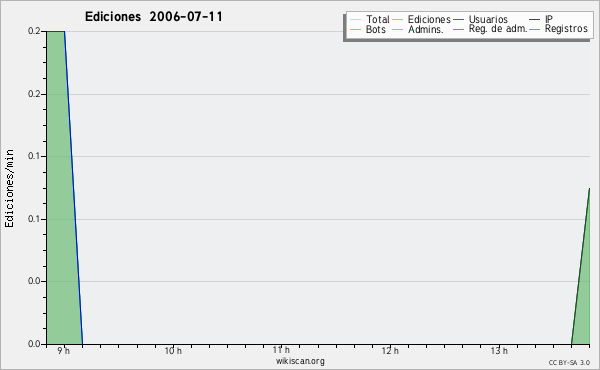Click the 'CC BY-SA 3.0' license text
The width and height of the screenshot is (600, 370).
[x=569, y=363]
